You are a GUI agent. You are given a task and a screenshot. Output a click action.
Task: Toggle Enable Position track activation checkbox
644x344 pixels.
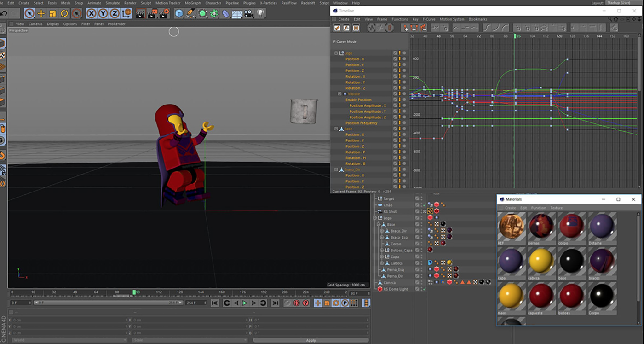pos(395,99)
